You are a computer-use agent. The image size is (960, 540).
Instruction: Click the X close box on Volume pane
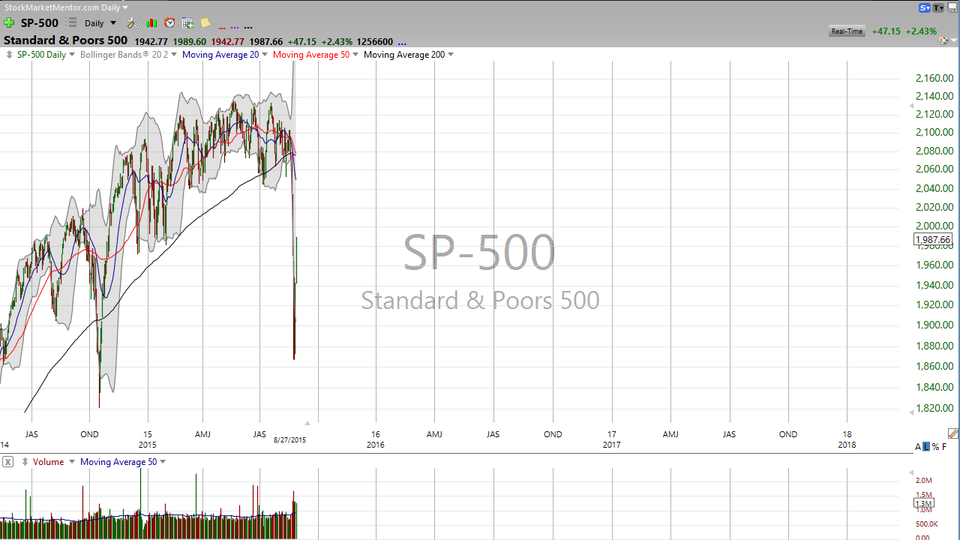[x=7, y=462]
